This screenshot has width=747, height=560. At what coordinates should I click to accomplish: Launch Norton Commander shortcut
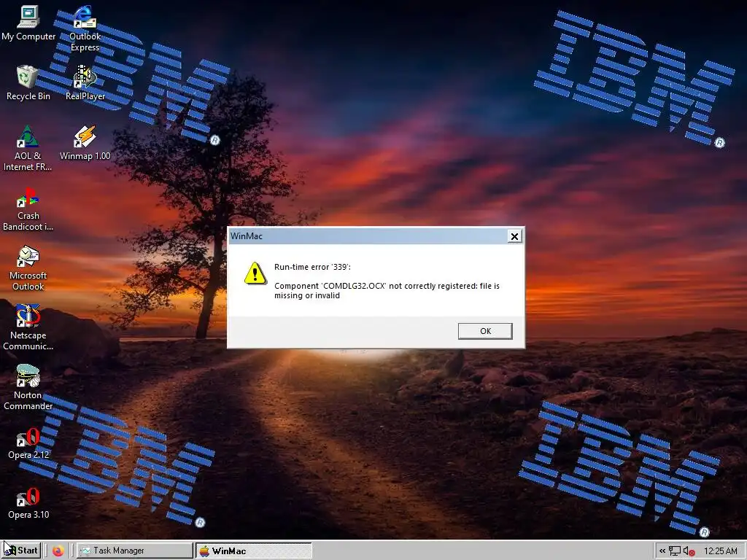[28, 387]
